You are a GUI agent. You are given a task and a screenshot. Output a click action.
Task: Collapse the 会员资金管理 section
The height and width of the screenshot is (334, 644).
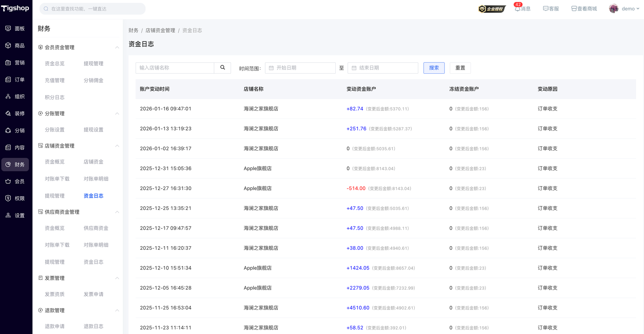117,48
